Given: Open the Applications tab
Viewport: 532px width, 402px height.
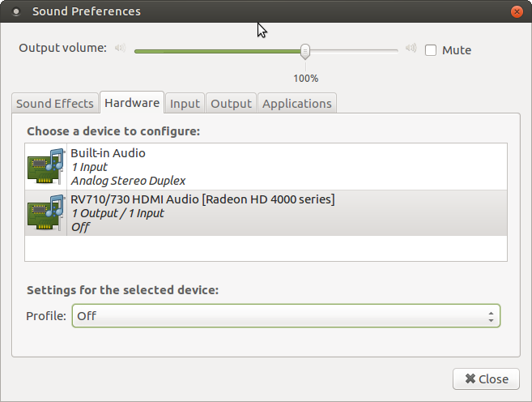Looking at the screenshot, I should click(x=297, y=103).
